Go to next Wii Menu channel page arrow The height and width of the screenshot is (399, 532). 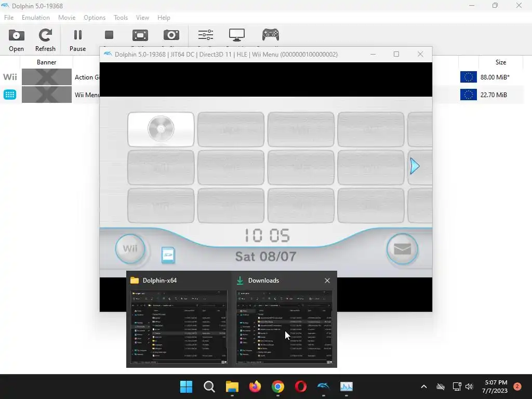point(415,166)
